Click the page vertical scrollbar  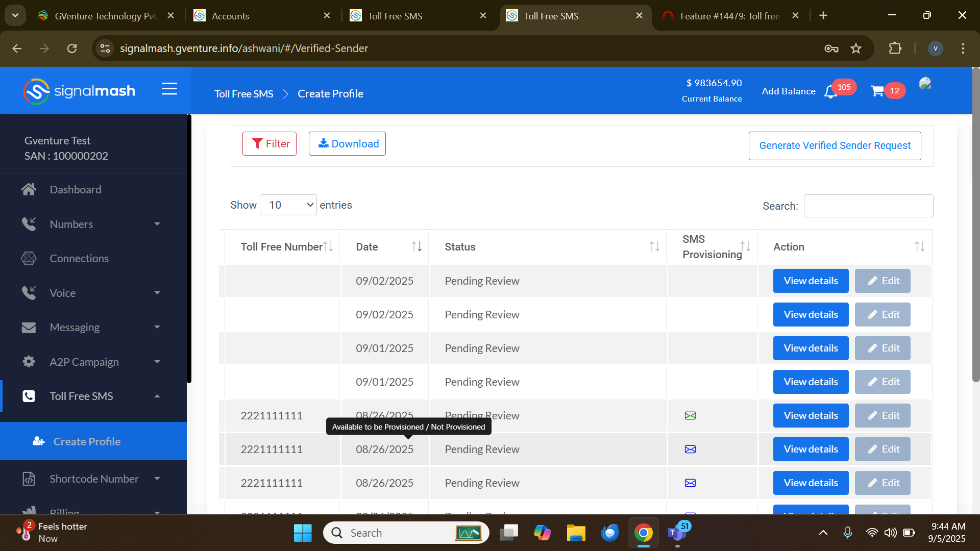click(x=975, y=224)
